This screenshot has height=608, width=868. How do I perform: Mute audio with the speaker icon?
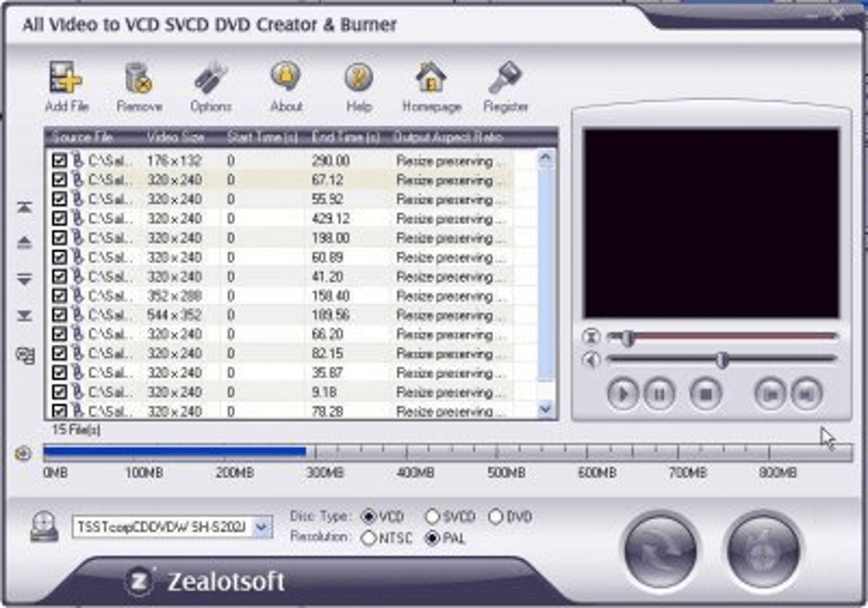pos(591,360)
